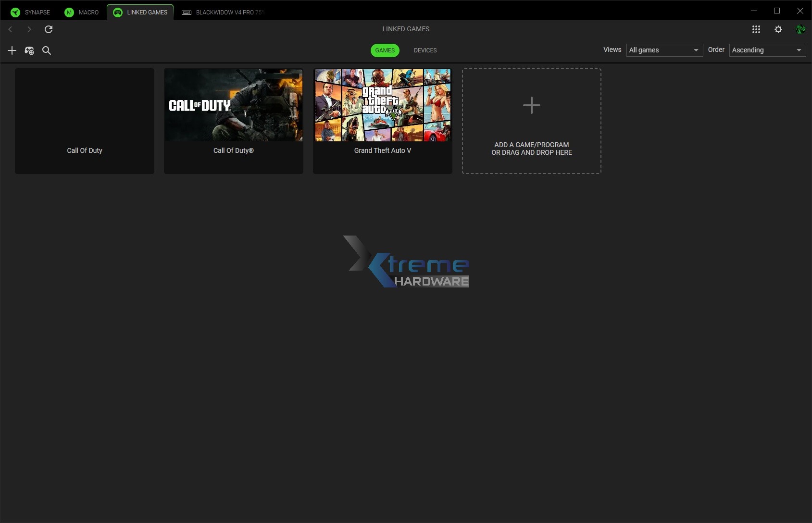Select the Macro module icon
This screenshot has width=812, height=523.
[x=69, y=12]
